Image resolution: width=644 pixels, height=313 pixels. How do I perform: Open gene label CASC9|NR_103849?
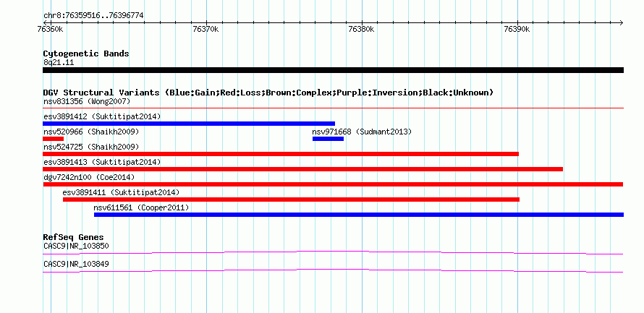coord(76,264)
